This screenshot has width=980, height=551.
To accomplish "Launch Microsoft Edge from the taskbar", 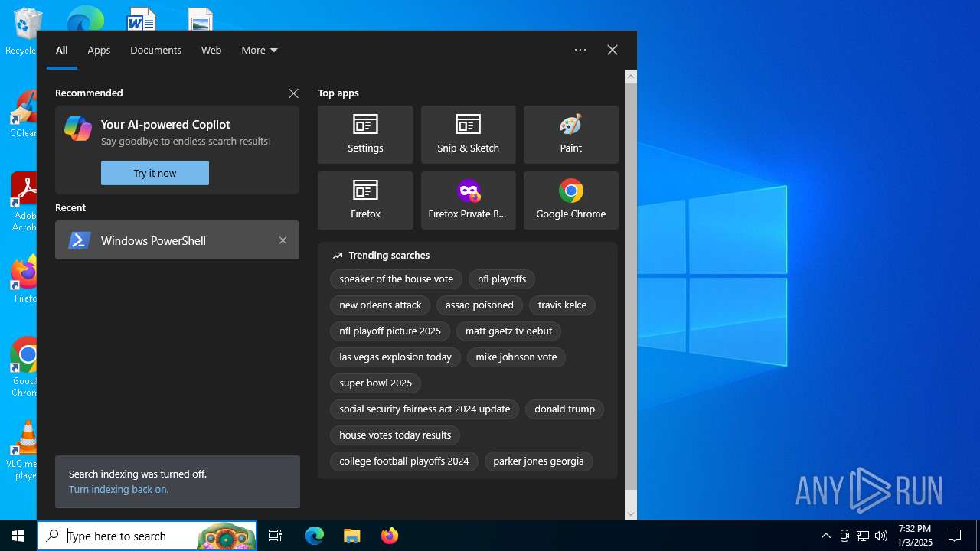I will tap(315, 536).
